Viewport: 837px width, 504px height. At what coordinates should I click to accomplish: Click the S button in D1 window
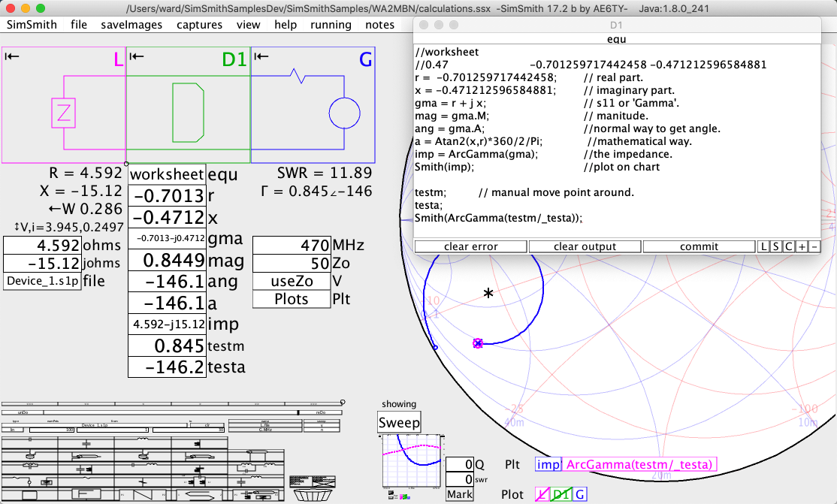pos(776,246)
